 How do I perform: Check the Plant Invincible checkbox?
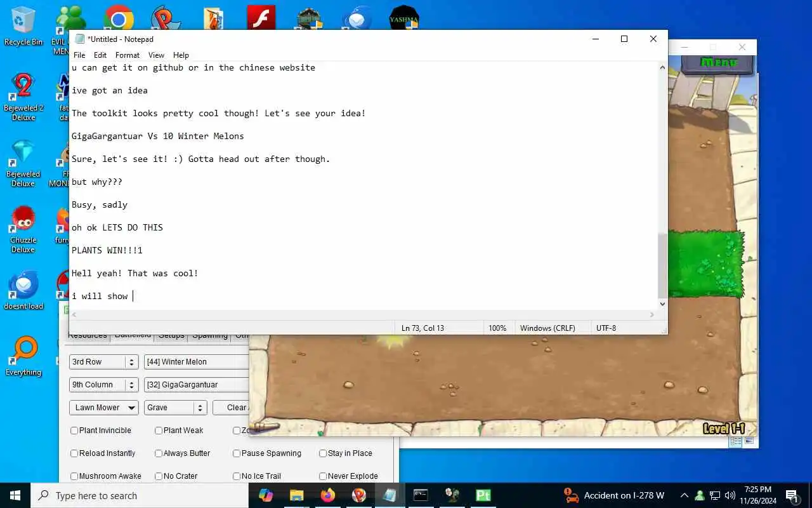(74, 431)
